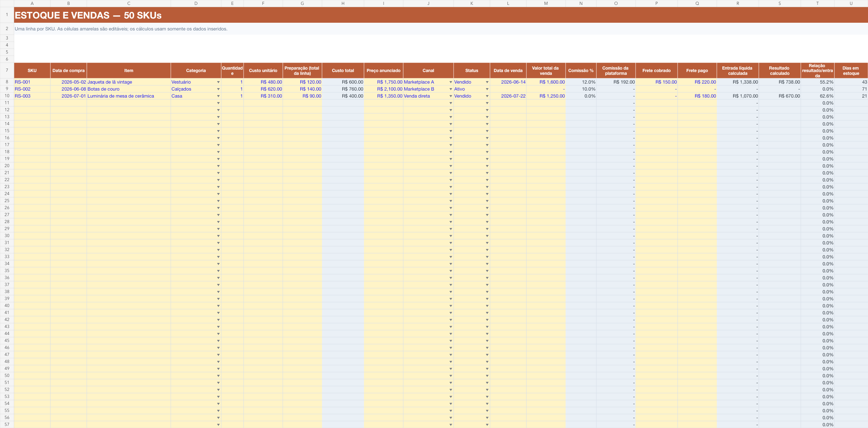This screenshot has width=868, height=428.
Task: Open Status dropdown in row 10
Action: pos(487,96)
